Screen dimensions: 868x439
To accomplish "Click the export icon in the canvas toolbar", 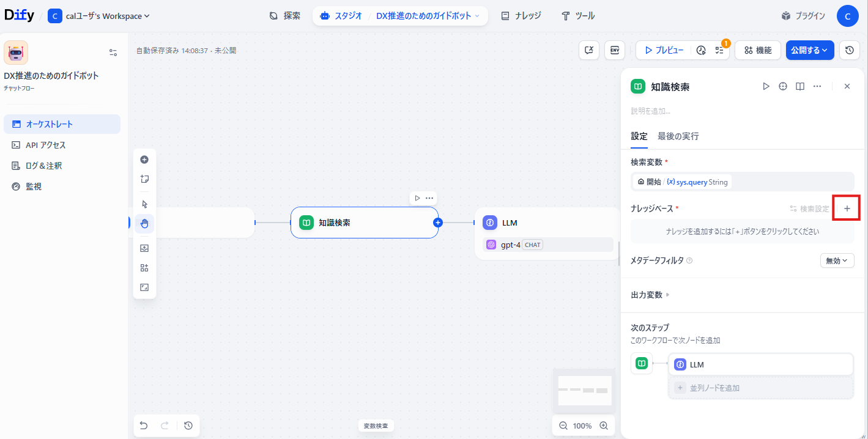I will 144,248.
